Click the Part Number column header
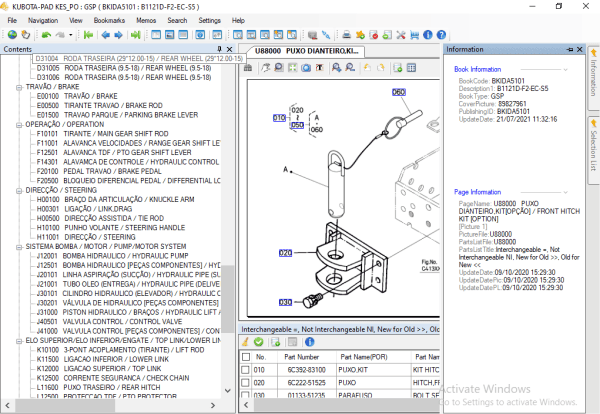Image resolution: width=600 pixels, height=414 pixels. pos(302,357)
